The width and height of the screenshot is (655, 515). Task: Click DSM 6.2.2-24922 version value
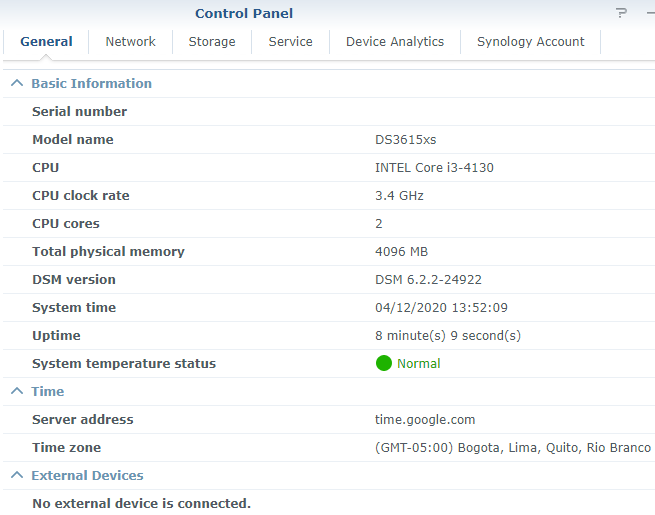[x=428, y=279]
